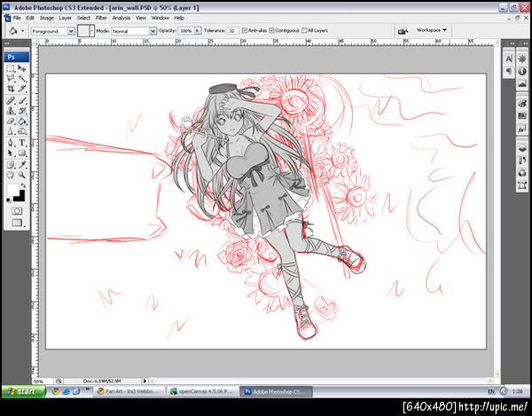Select the History Brush tool
Viewport: 532px width, 416px height.
pos(22,111)
